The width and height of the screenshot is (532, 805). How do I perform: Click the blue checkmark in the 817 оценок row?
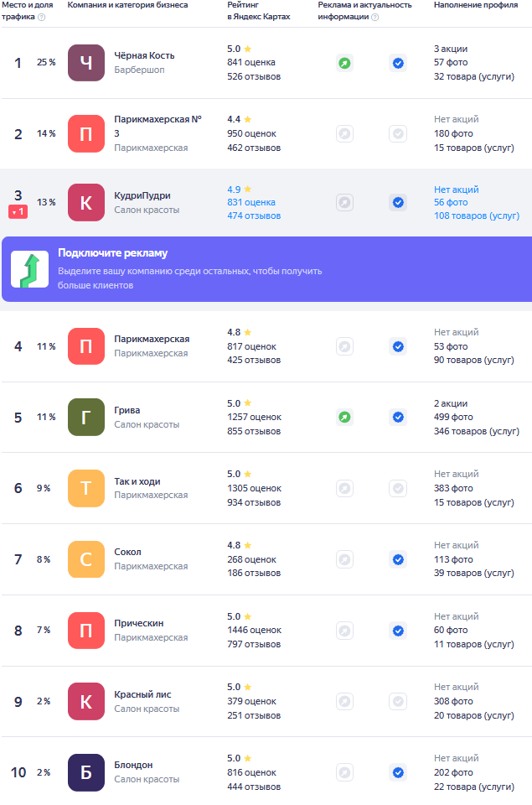tap(398, 346)
